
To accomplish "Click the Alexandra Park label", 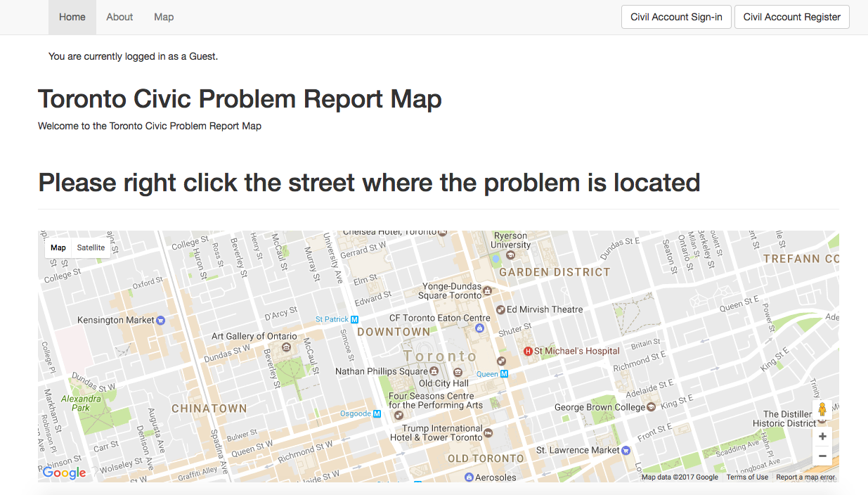I will coord(81,403).
